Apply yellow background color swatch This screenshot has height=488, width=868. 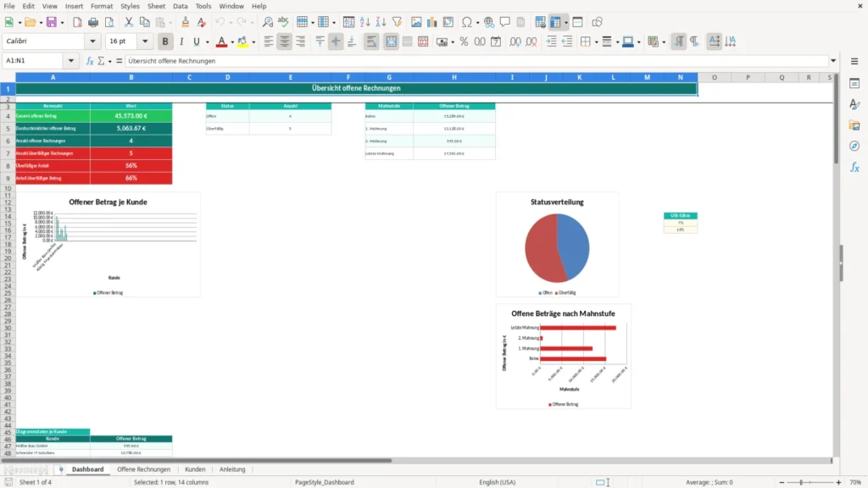pos(242,42)
